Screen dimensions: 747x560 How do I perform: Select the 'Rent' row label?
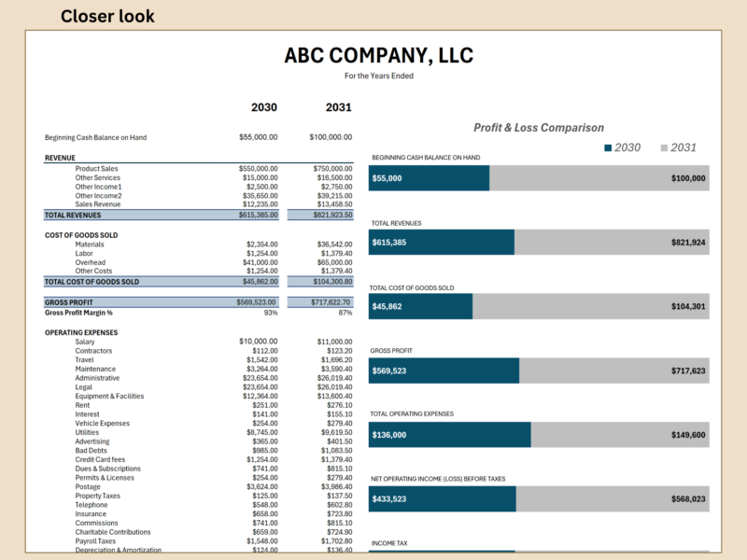coord(82,405)
